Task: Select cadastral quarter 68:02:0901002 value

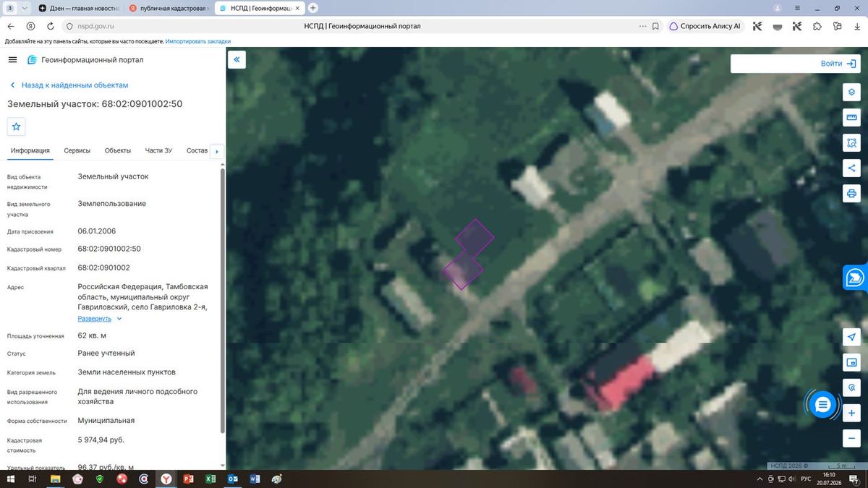Action: 104,267
